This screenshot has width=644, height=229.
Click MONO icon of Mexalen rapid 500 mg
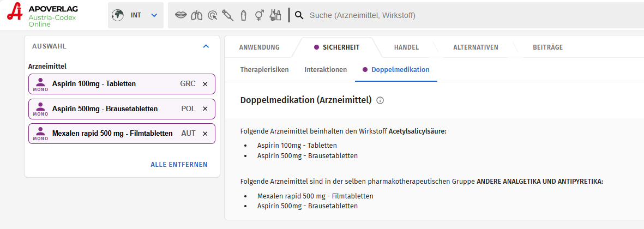40,134
